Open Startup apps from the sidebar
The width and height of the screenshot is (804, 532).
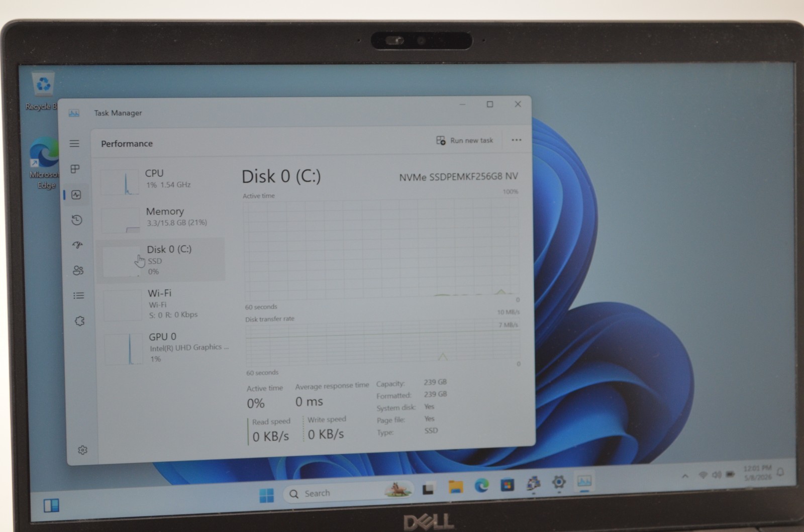click(x=77, y=245)
